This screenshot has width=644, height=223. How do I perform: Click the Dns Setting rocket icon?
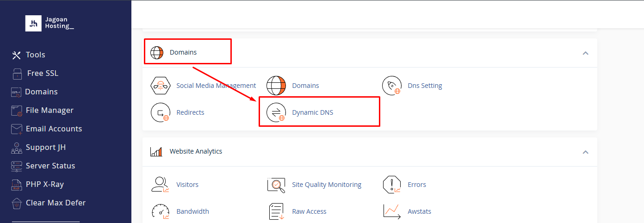click(392, 86)
